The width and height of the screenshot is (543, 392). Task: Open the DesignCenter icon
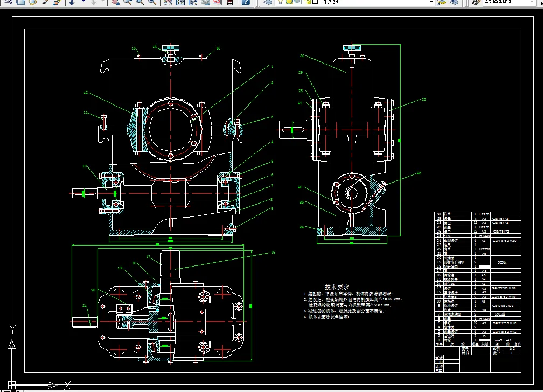coord(180,2)
